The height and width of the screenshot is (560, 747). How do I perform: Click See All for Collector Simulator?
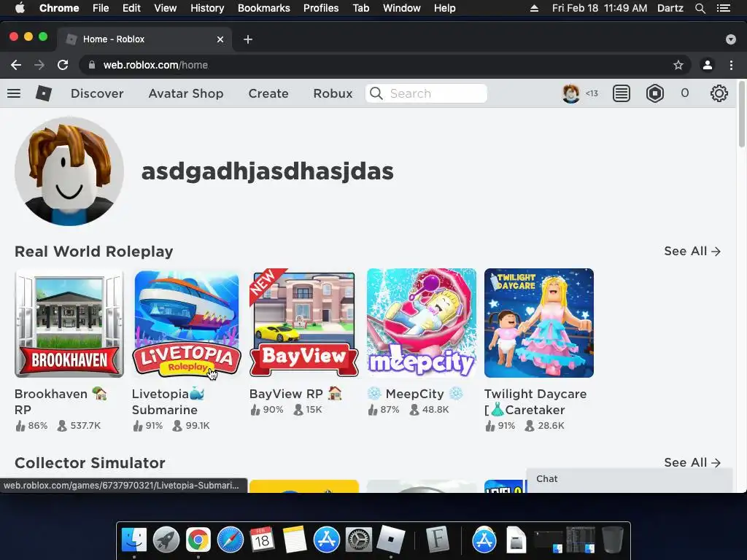[x=692, y=462]
